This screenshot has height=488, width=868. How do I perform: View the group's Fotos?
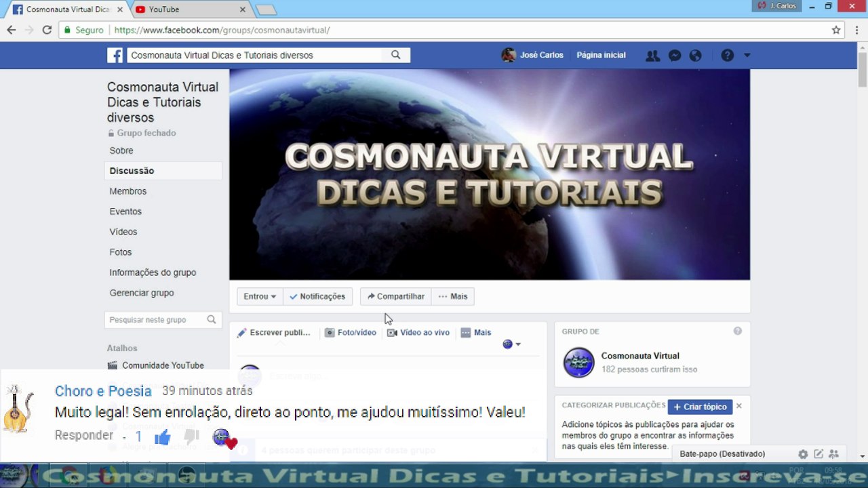point(121,252)
